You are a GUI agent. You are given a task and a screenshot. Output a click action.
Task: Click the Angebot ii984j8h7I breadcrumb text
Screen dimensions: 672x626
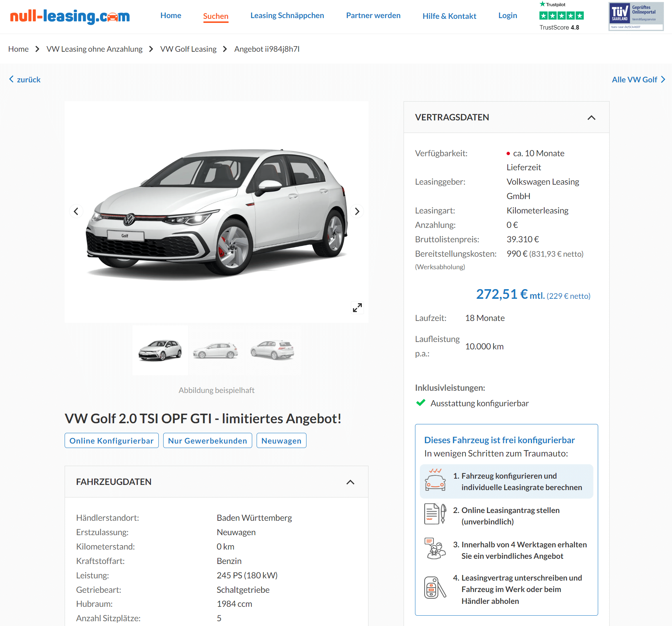[267, 49]
